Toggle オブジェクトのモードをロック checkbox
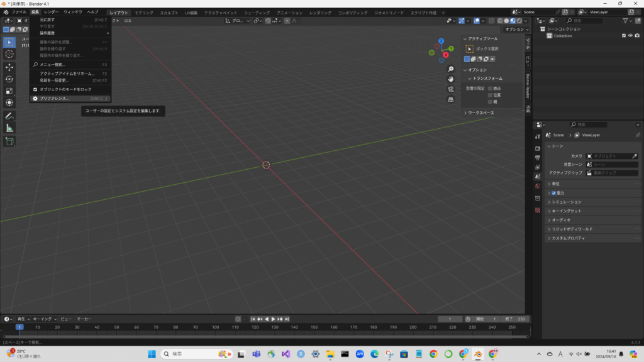Viewport: 644px width, 362px height. click(x=35, y=89)
